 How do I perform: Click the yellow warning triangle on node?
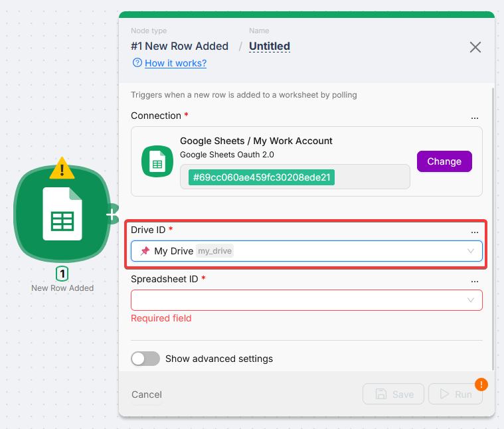(x=62, y=169)
